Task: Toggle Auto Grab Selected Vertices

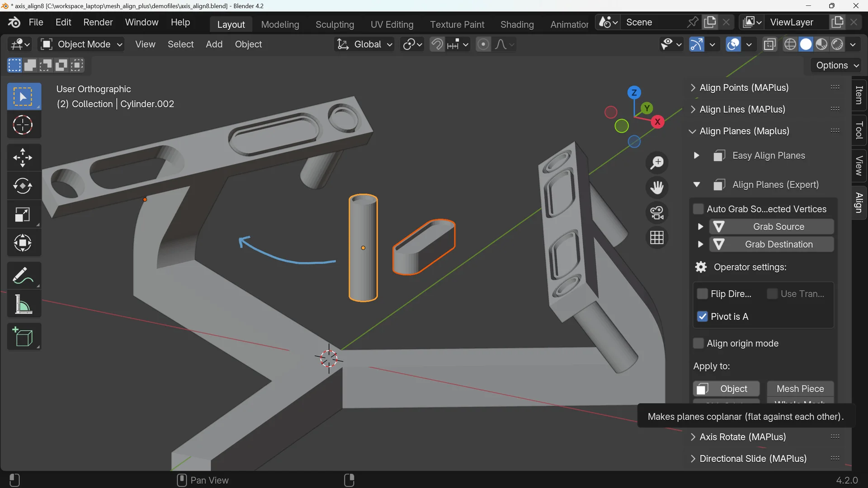Action: 698,209
